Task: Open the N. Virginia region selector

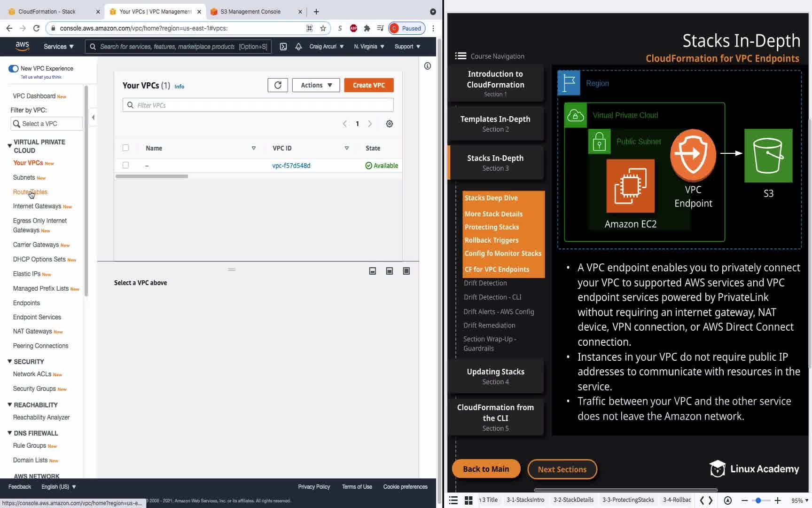Action: [369, 47]
